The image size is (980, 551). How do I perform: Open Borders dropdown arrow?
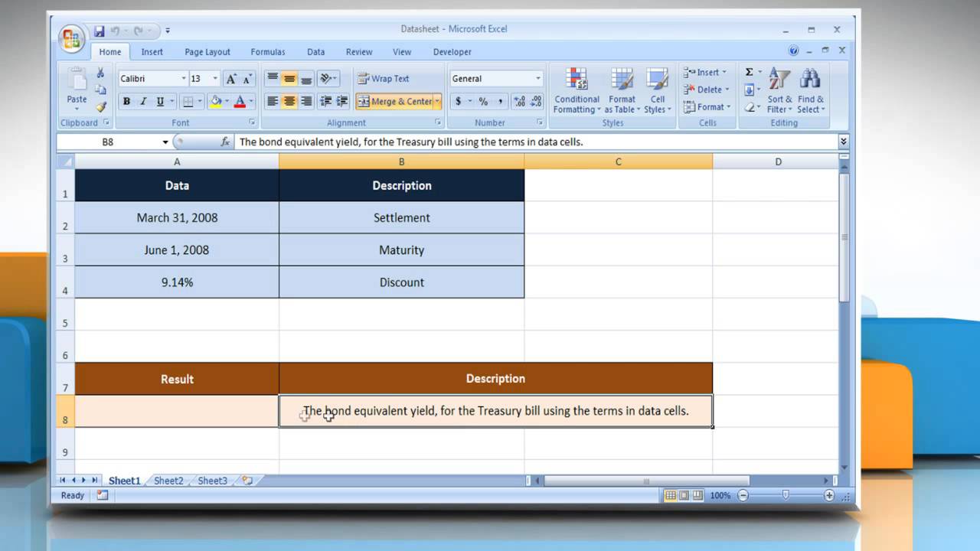coord(201,102)
